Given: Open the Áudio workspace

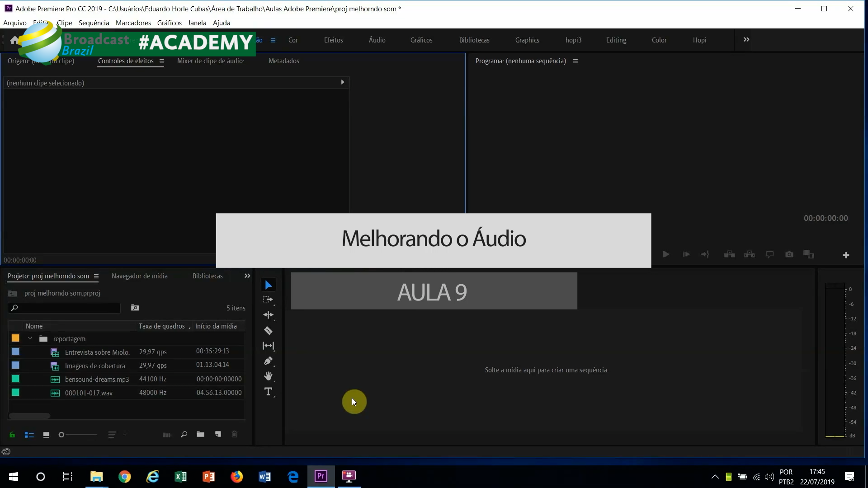Looking at the screenshot, I should click(x=377, y=40).
